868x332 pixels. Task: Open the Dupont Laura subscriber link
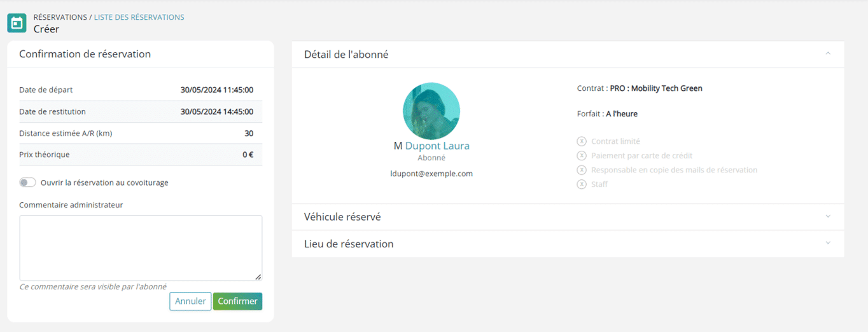point(437,146)
